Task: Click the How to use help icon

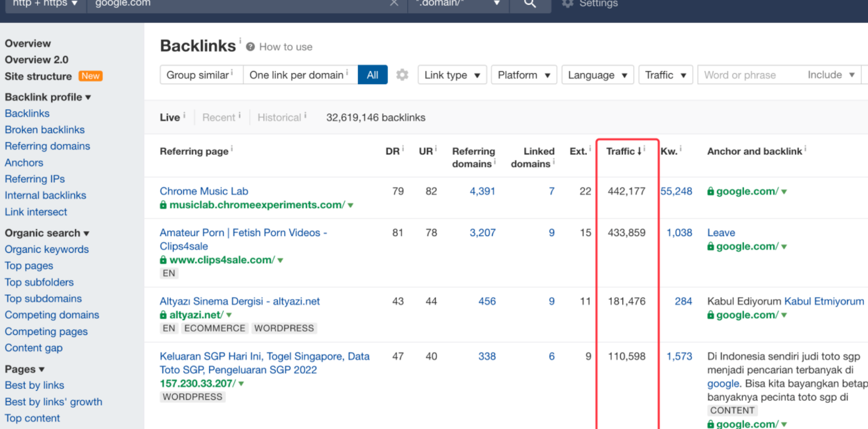Action: click(250, 47)
